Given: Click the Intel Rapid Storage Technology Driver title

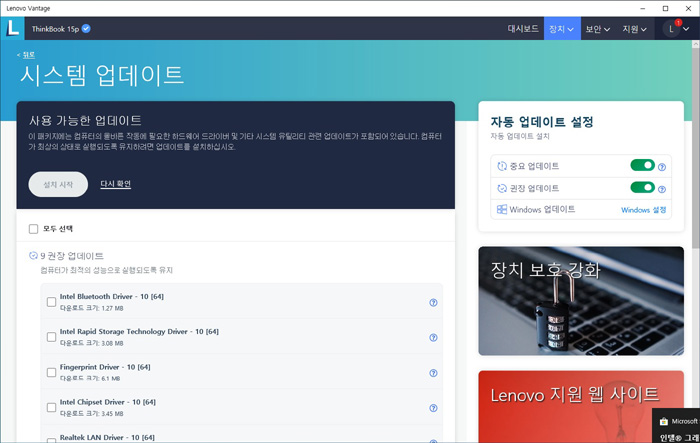Looking at the screenshot, I should coord(139,332).
